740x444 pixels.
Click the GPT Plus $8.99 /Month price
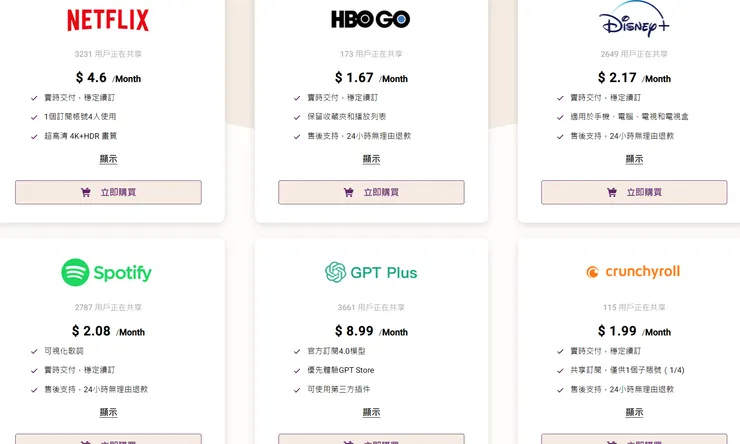point(371,331)
